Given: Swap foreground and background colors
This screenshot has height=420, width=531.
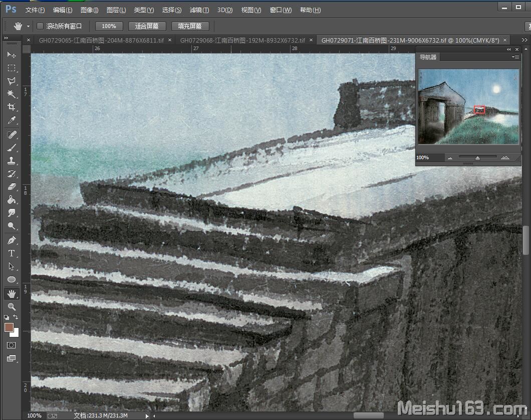Looking at the screenshot, I should 16,317.
